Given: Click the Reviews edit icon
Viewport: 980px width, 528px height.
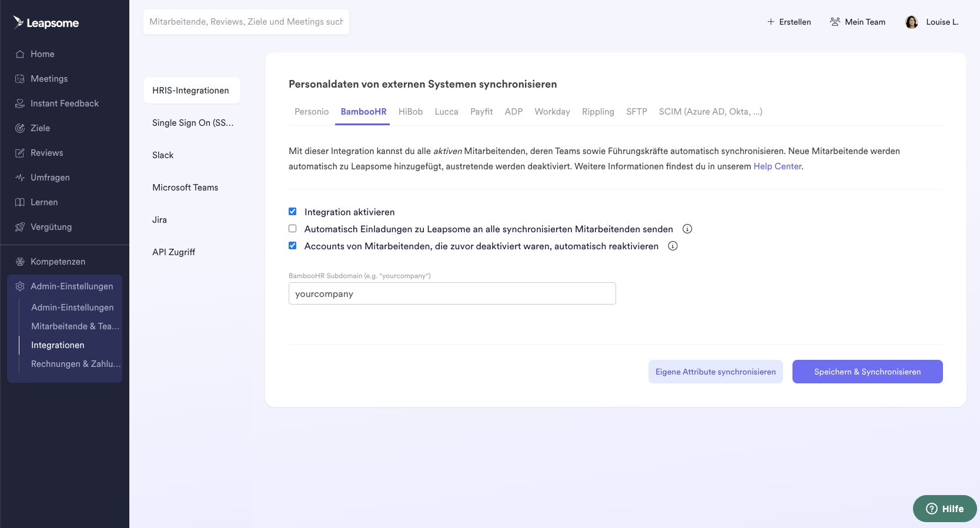Looking at the screenshot, I should coord(20,153).
